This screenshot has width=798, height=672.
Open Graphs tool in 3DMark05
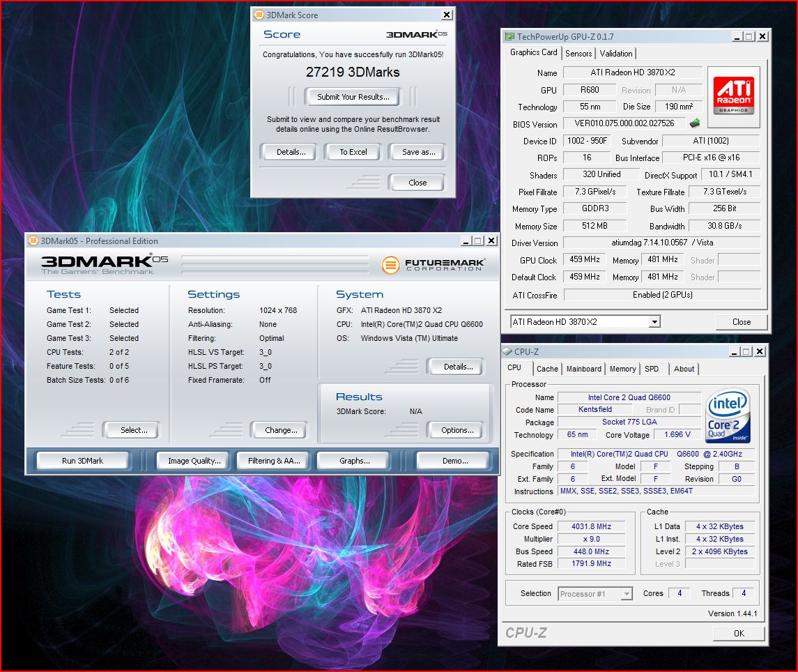(354, 461)
